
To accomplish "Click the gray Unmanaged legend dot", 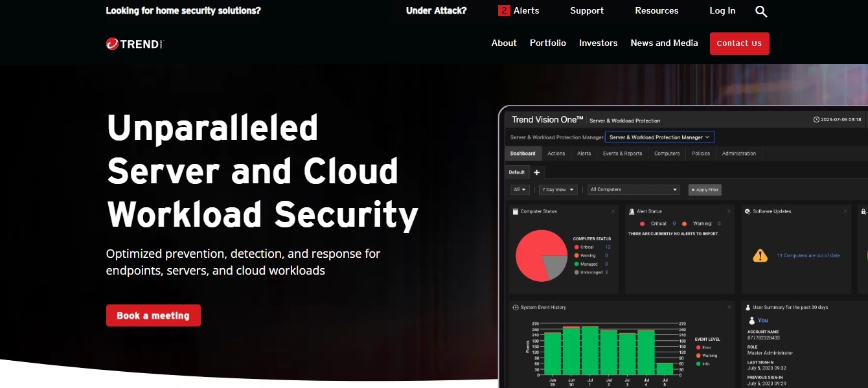I will (577, 272).
